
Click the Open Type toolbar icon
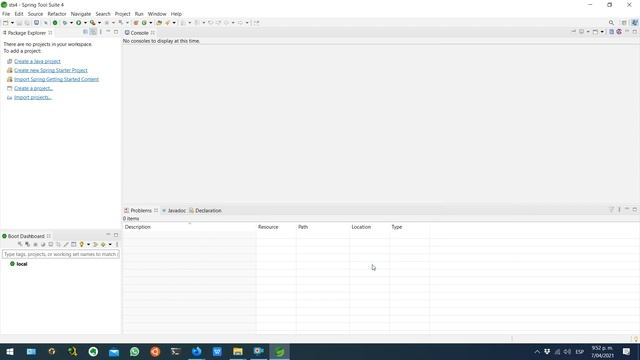[159, 23]
